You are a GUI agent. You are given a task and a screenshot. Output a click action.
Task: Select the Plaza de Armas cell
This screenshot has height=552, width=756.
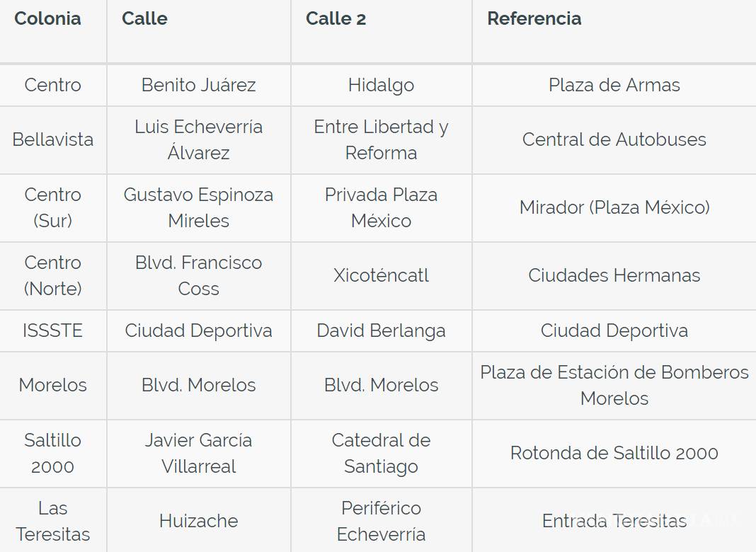click(614, 86)
